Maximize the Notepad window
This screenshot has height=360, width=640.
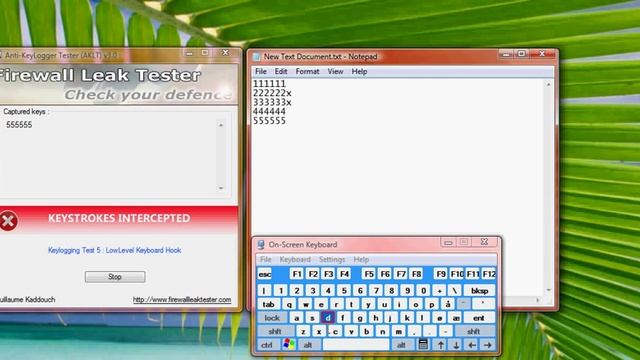click(x=522, y=53)
